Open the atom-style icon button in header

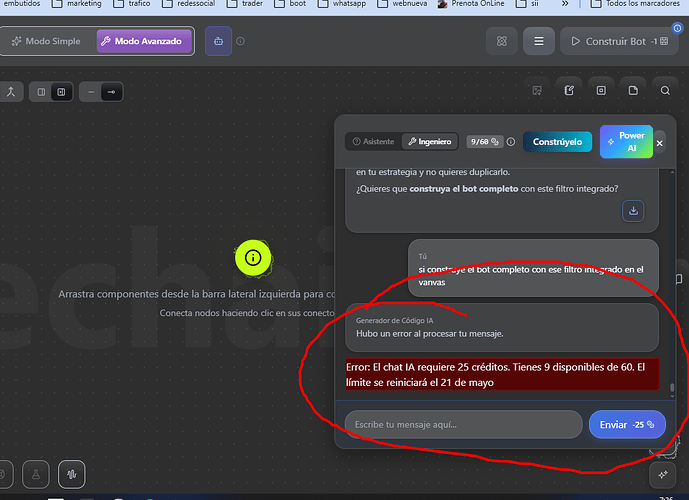pyautogui.click(x=501, y=41)
